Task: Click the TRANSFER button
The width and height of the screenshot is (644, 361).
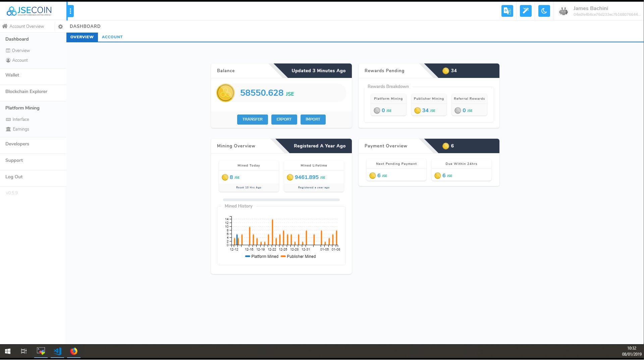Action: 252,120
